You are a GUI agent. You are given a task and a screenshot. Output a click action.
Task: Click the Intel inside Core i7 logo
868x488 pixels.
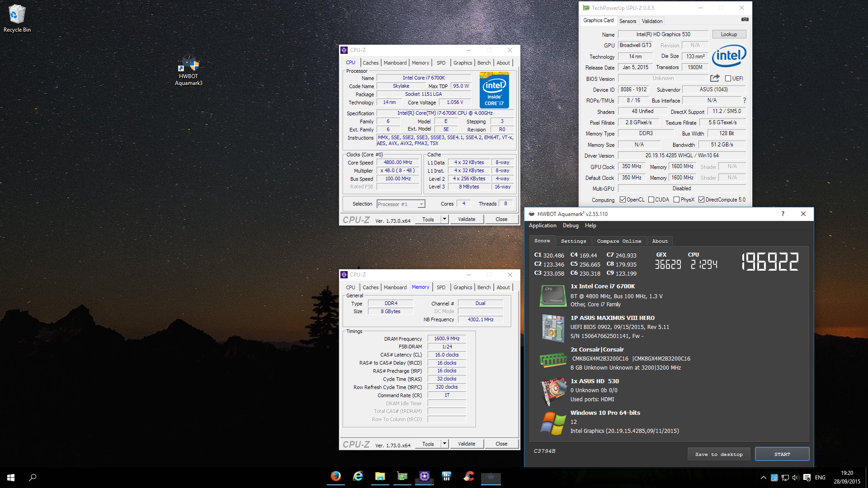(x=494, y=90)
